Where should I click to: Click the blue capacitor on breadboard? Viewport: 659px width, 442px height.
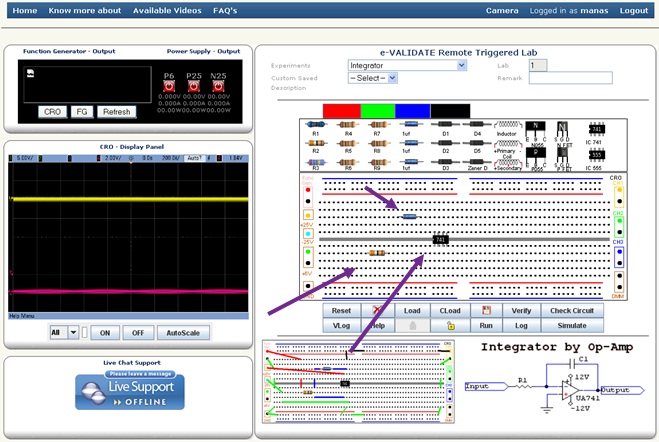pos(409,217)
